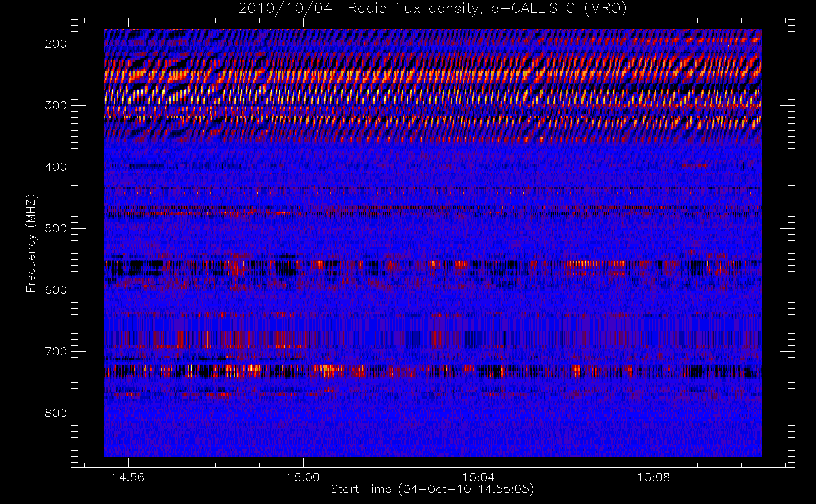Click the 14:56 time tick label

pos(128,477)
